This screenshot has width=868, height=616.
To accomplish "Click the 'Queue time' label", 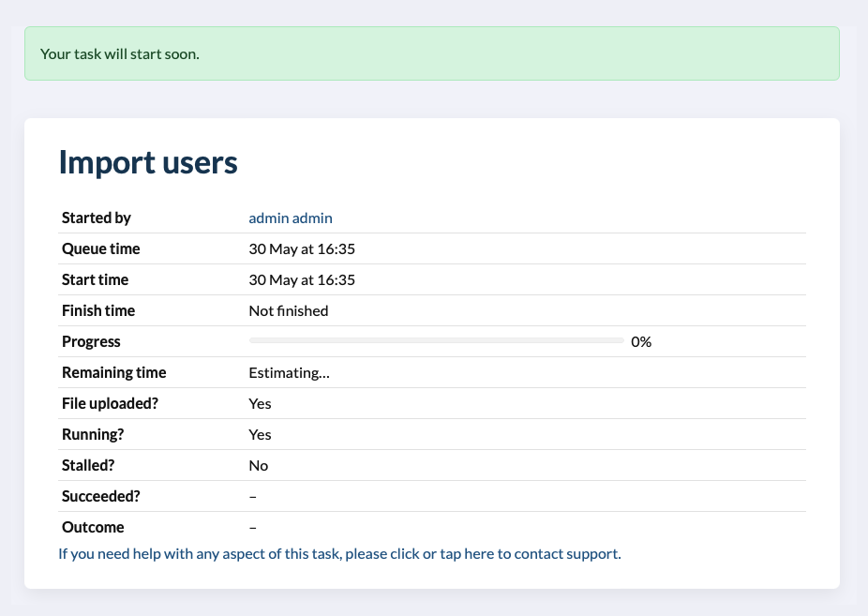I will click(100, 249).
